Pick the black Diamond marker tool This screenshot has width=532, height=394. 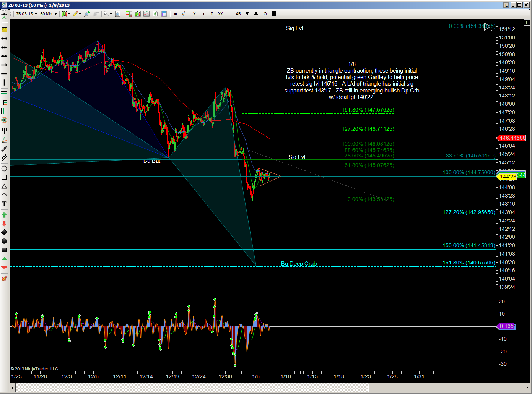[4, 232]
